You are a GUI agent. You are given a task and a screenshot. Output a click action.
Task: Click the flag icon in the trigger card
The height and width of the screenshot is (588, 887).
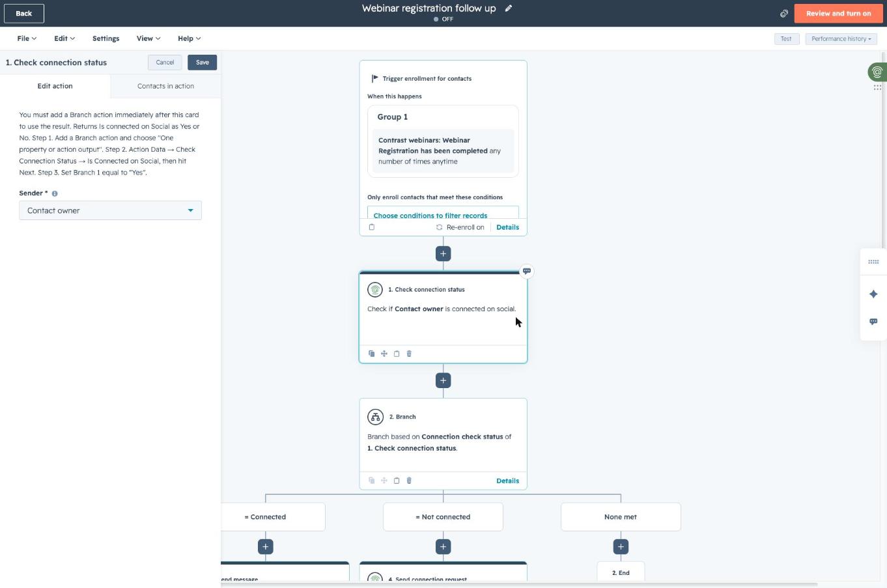374,78
